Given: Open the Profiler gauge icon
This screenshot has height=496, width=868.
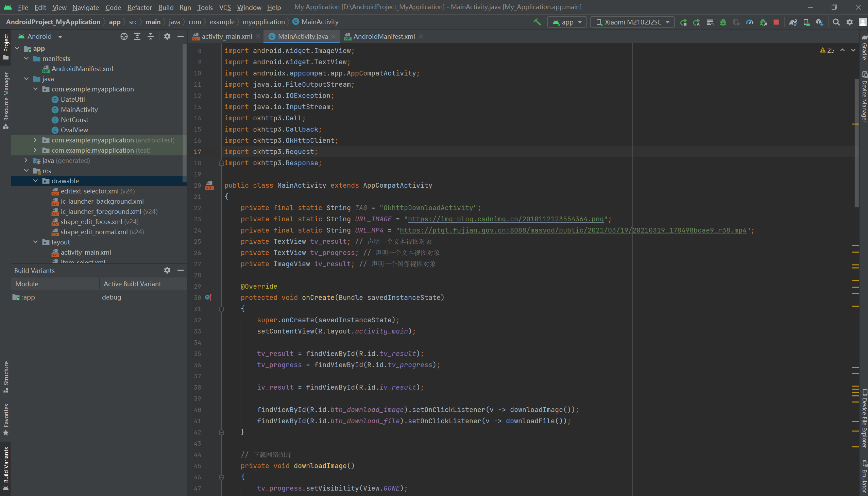Looking at the screenshot, I should [749, 22].
